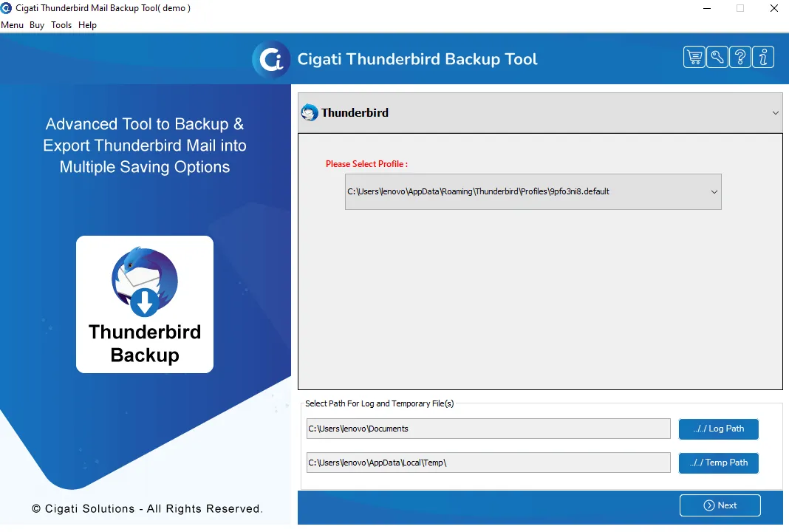The height and width of the screenshot is (532, 789).
Task: Click the log path field C:\Users\lenovo\Documents
Action: click(488, 429)
